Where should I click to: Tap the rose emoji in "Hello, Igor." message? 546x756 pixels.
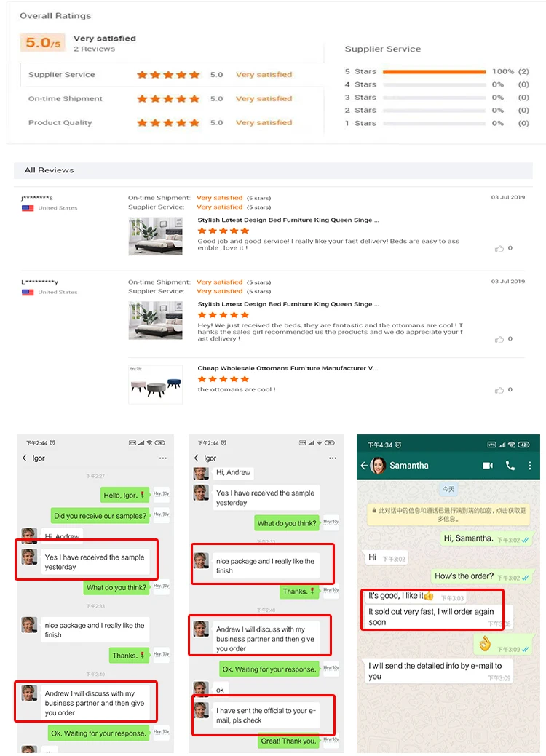click(142, 495)
